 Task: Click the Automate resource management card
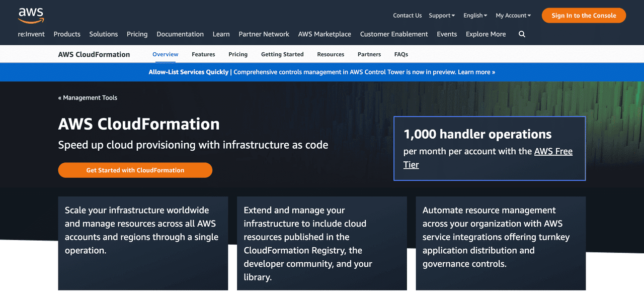[x=501, y=243]
